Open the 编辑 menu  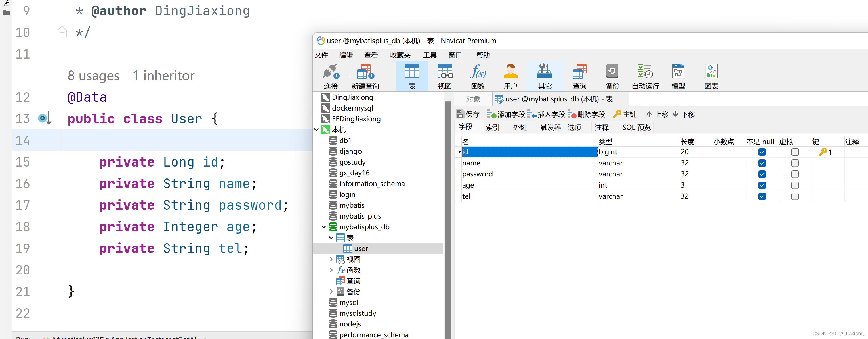pos(346,55)
